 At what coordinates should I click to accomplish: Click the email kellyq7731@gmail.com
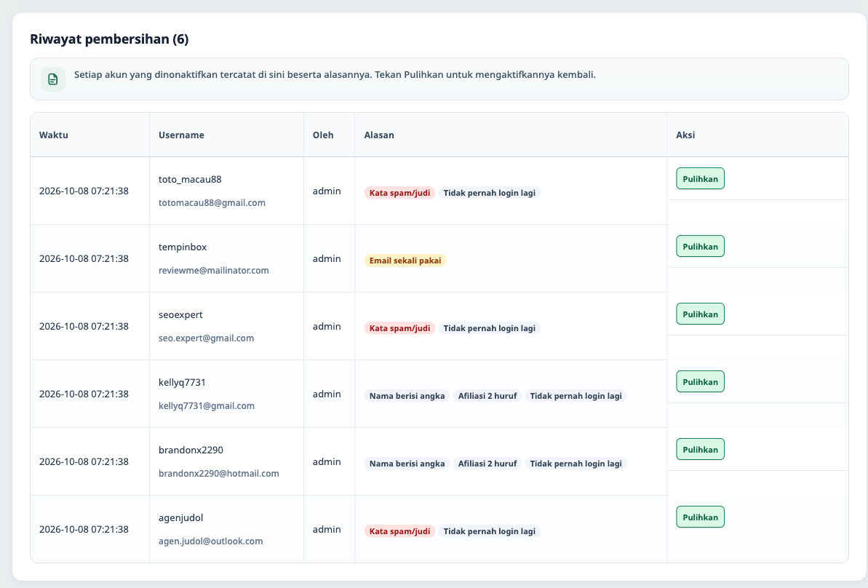(x=207, y=405)
